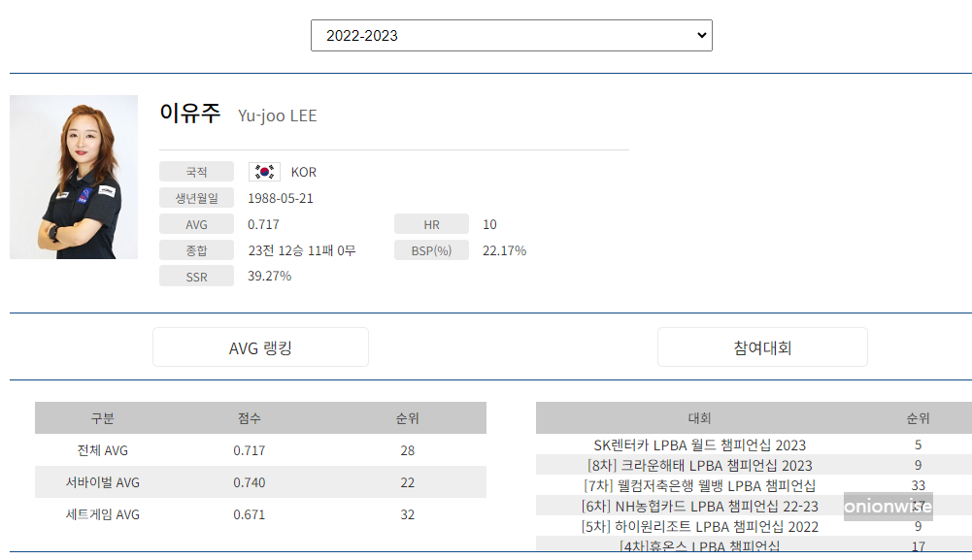Click the player profile photo

pyautogui.click(x=74, y=178)
